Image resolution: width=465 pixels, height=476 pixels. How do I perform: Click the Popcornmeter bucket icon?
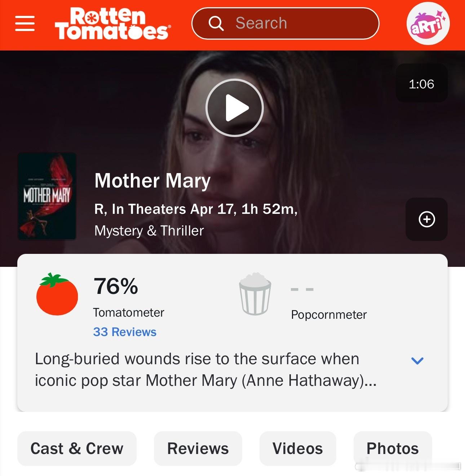point(255,294)
